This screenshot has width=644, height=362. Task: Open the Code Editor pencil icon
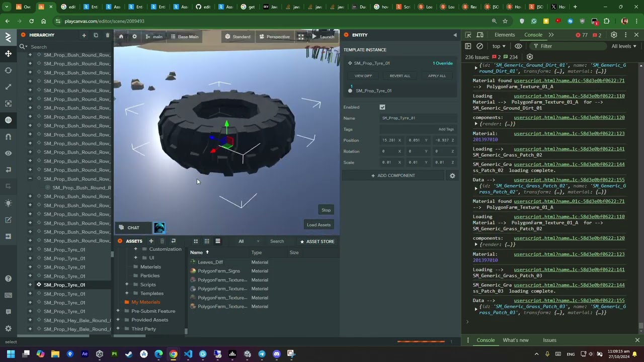[8, 220]
